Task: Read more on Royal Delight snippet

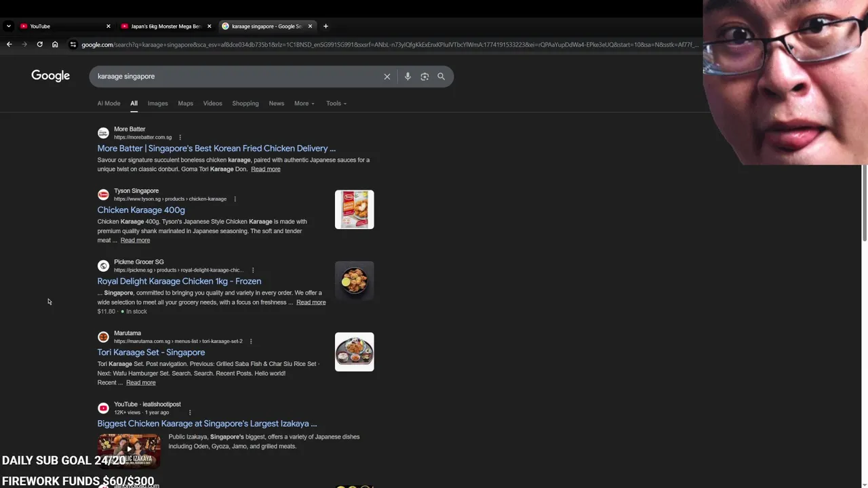Action: click(x=311, y=302)
